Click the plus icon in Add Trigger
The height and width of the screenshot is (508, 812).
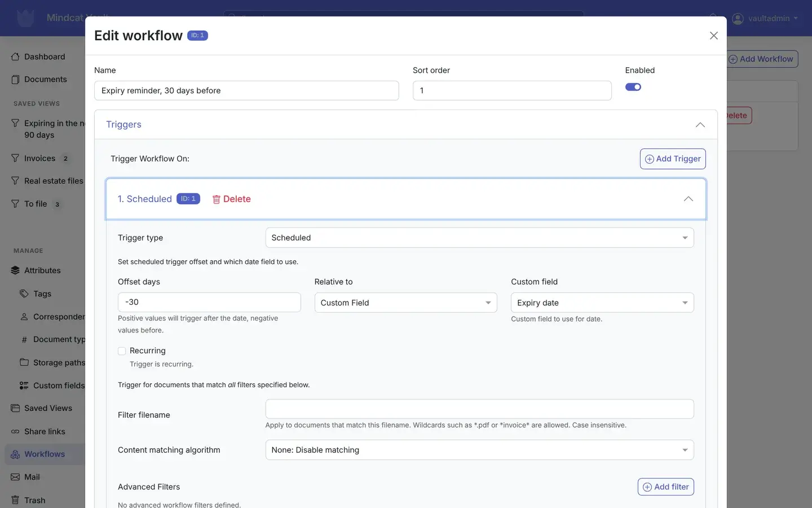point(650,159)
